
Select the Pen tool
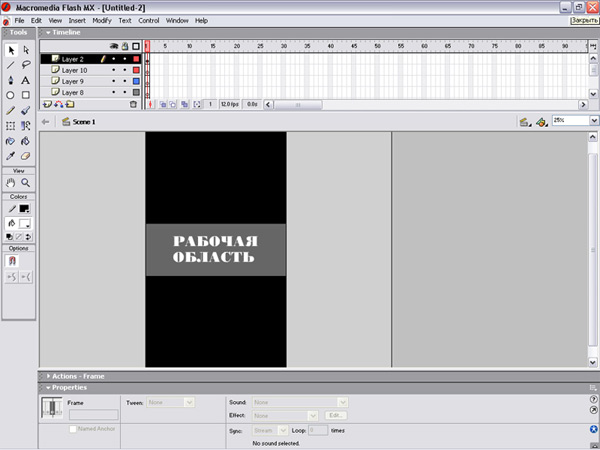pyautogui.click(x=11, y=79)
